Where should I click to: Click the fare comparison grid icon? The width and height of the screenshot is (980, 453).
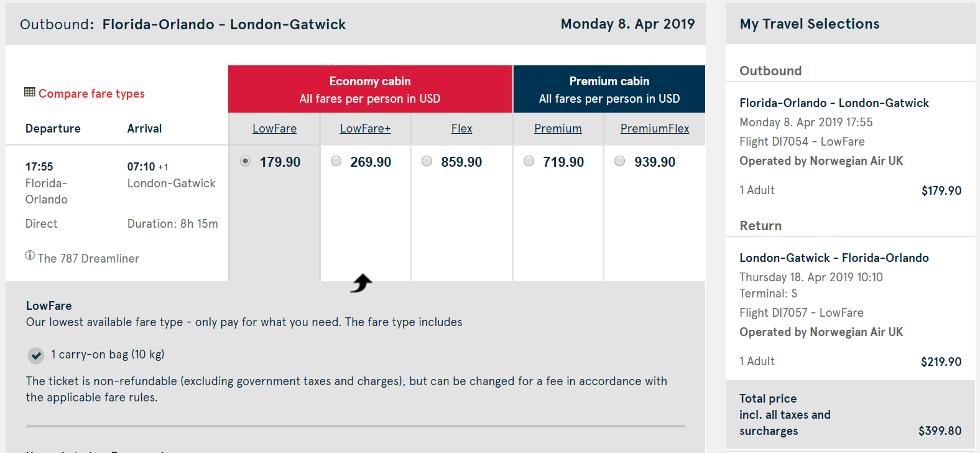click(x=29, y=92)
